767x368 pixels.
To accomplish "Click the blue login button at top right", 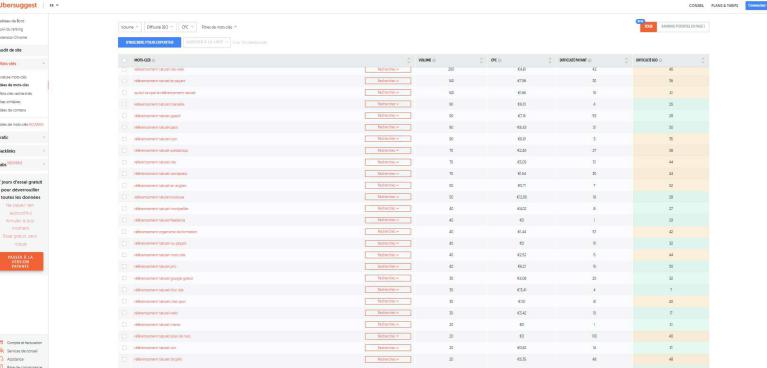I will pos(756,5).
